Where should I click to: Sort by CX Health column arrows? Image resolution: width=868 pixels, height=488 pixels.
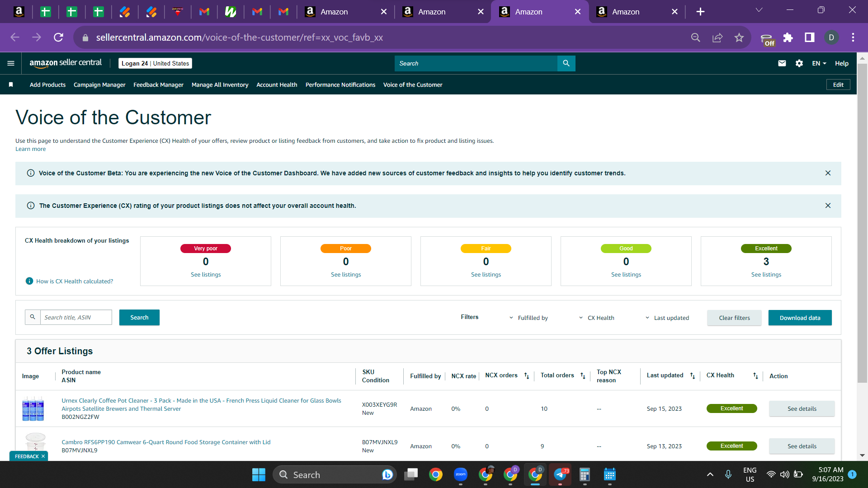click(x=755, y=376)
